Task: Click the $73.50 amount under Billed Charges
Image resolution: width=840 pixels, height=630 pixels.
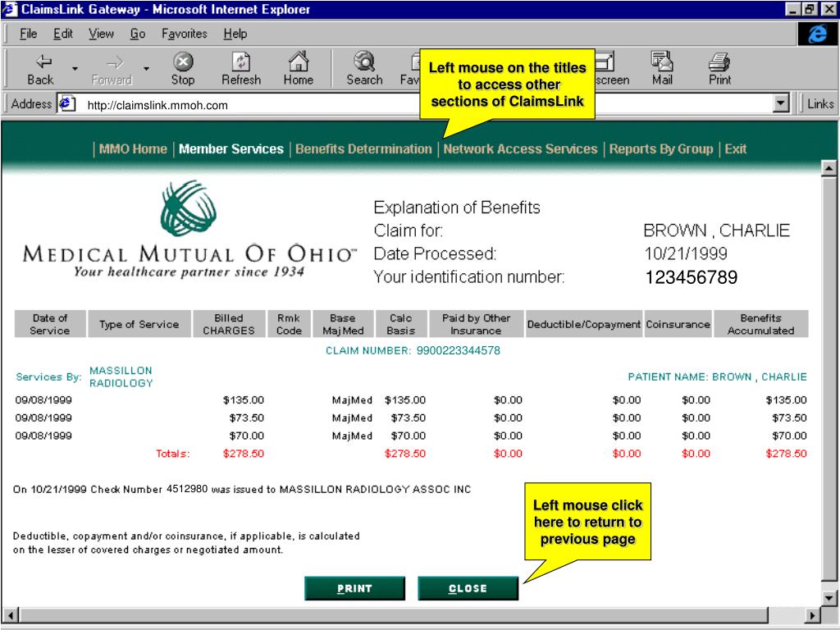Action: click(x=246, y=418)
